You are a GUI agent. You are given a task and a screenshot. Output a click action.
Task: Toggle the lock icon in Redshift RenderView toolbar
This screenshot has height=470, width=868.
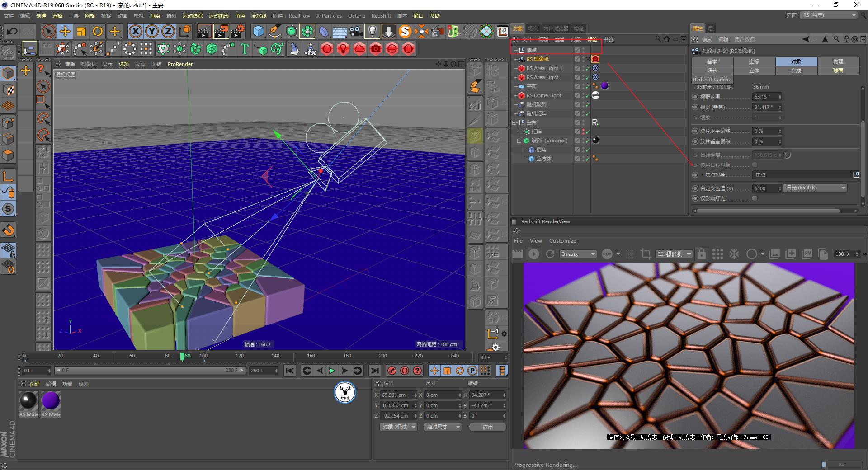click(x=702, y=254)
